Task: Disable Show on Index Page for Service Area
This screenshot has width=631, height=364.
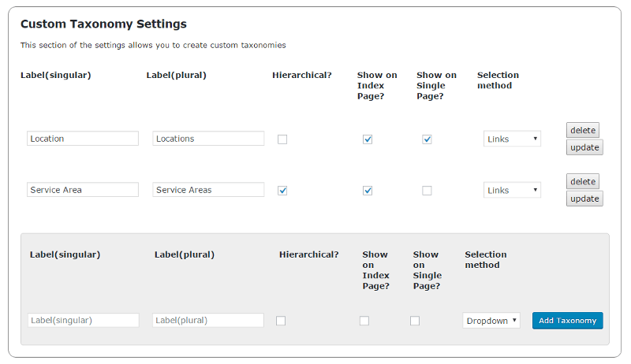Action: tap(368, 191)
